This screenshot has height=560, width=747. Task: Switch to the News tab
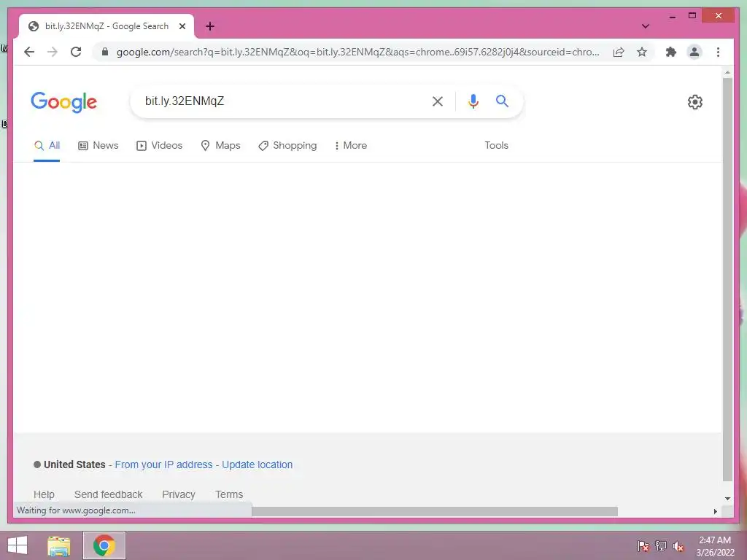98,145
